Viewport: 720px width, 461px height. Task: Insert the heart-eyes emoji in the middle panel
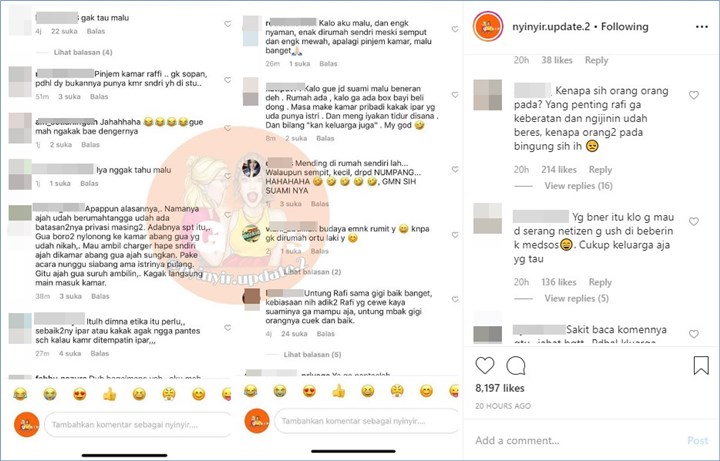309,391
